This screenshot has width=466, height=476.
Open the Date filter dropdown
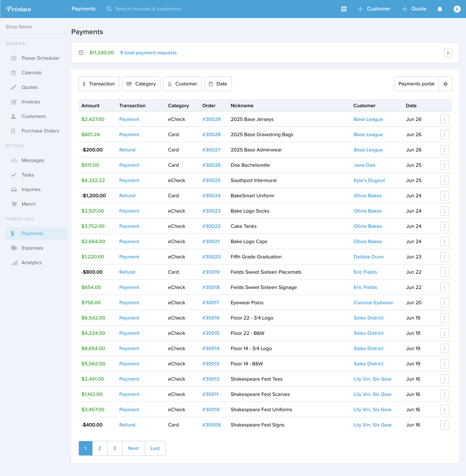point(218,84)
